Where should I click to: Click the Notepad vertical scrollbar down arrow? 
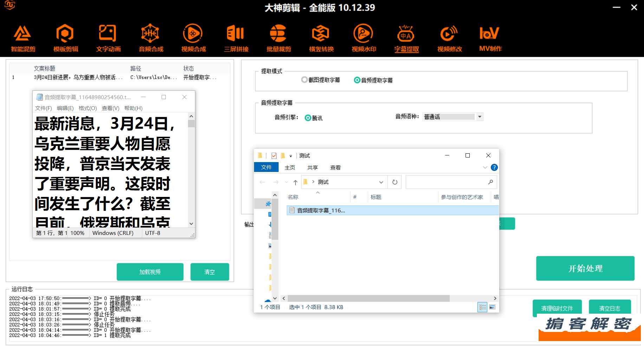click(x=191, y=224)
